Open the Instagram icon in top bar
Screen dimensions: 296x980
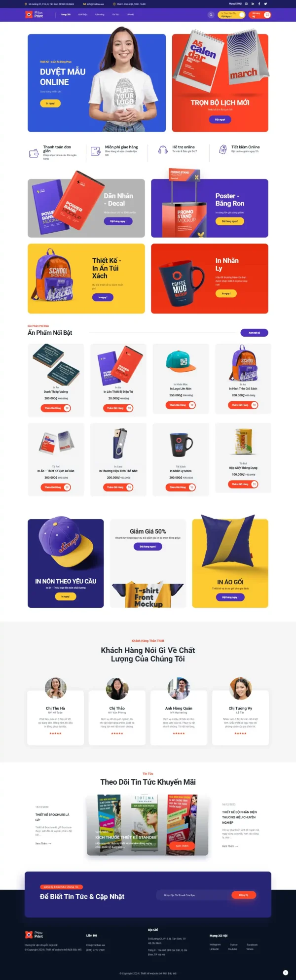[246, 3]
